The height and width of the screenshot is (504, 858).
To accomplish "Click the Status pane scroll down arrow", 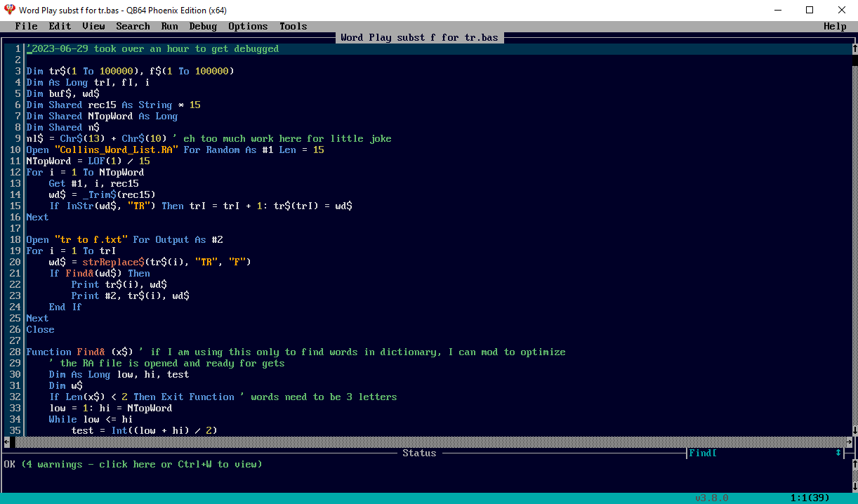I will (x=854, y=487).
